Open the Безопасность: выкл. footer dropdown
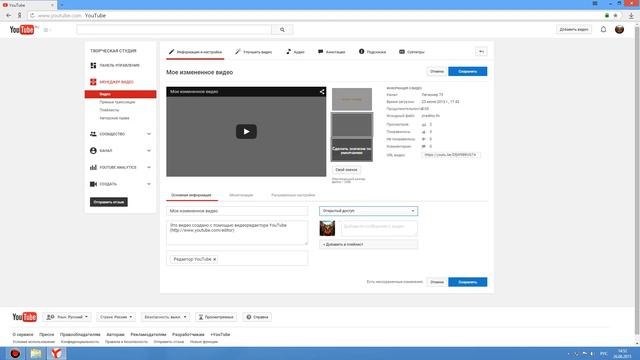640x360 pixels. click(x=165, y=317)
